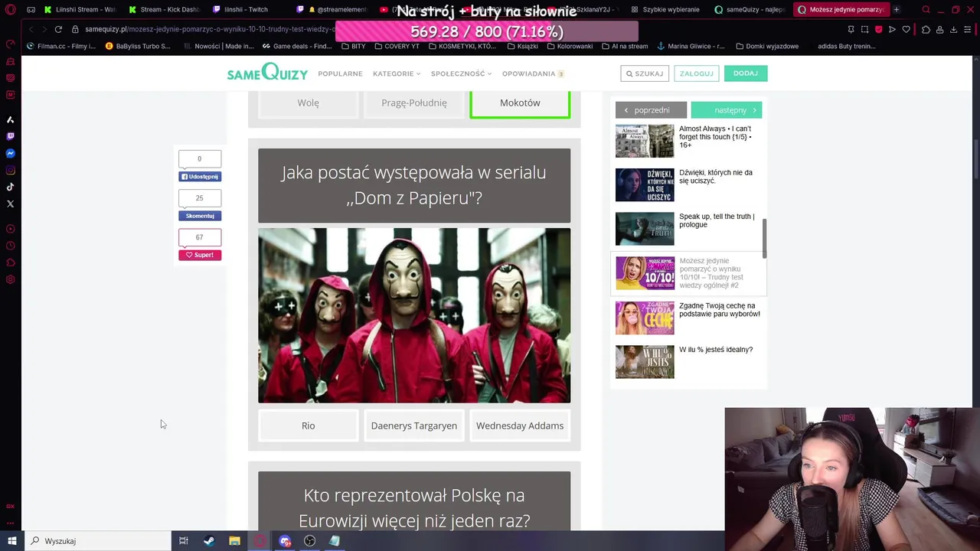The image size is (980, 551).
Task: Open Instagram in the Opera sidebar
Action: (11, 170)
